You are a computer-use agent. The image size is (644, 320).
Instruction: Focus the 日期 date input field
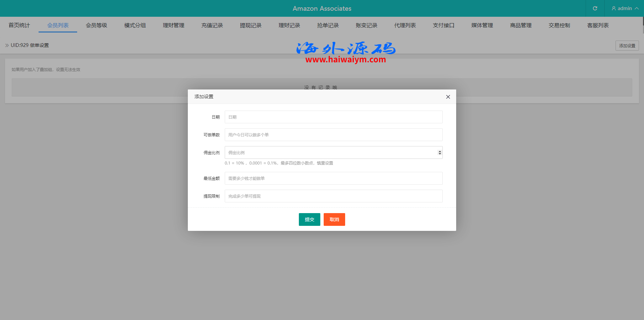pyautogui.click(x=333, y=117)
